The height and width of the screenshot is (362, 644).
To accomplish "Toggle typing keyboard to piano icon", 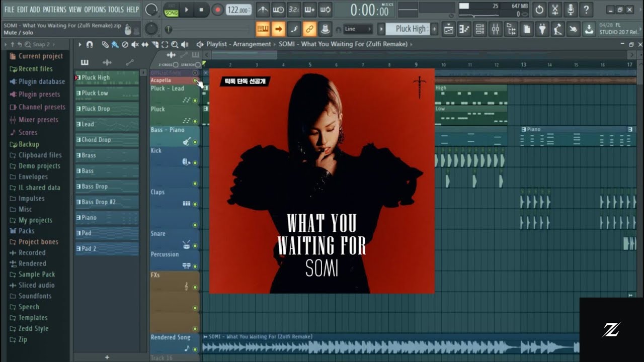I will pyautogui.click(x=263, y=29).
